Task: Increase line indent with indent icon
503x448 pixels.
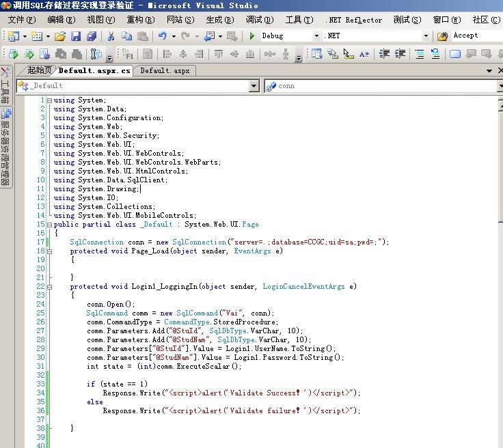Action: coord(400,54)
